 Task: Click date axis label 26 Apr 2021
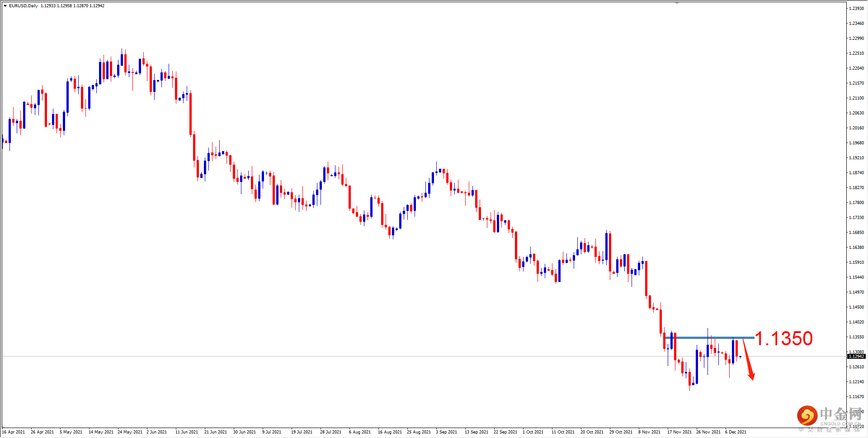tap(42, 432)
